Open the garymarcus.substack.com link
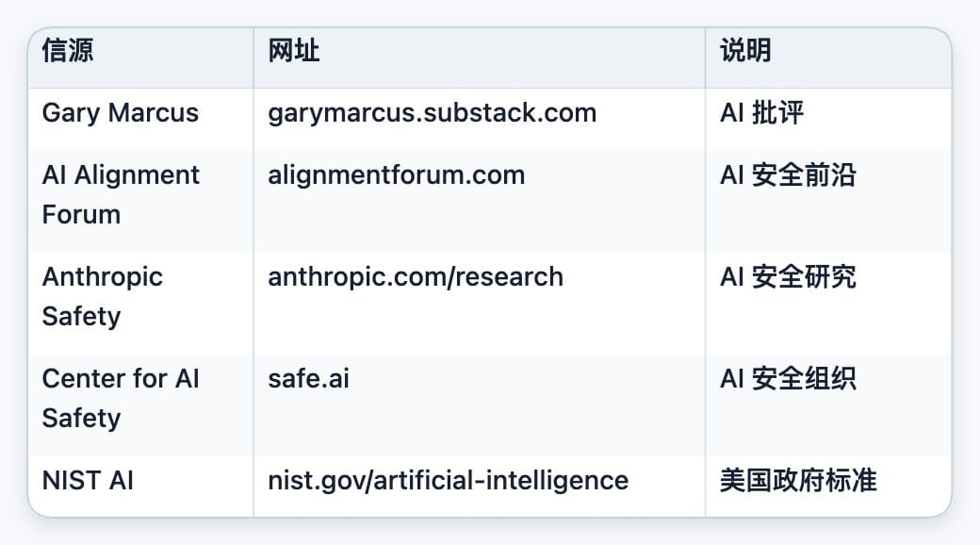The width and height of the screenshot is (980, 545). 432,113
